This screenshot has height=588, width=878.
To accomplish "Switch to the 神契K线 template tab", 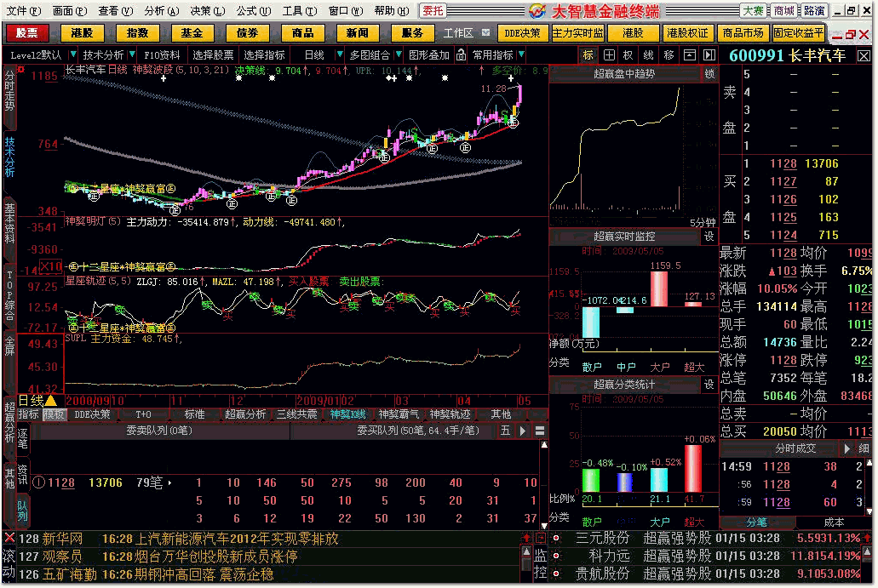I will tap(347, 414).
